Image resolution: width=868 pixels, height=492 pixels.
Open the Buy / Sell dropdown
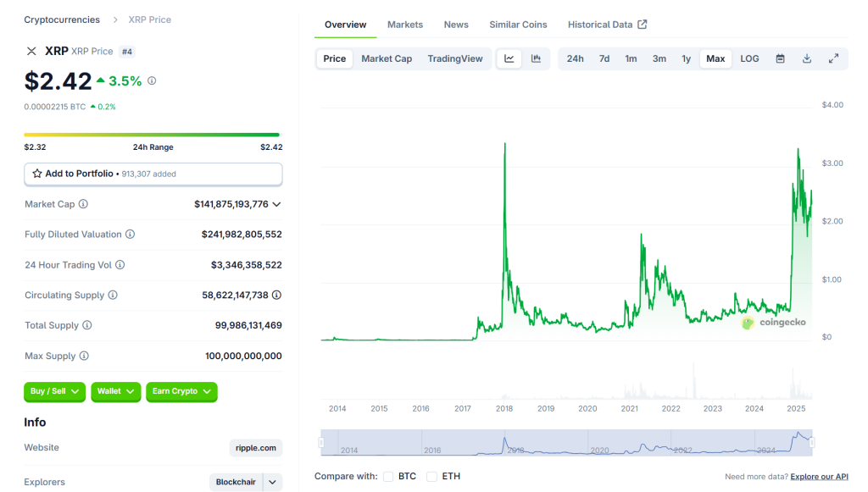54,391
